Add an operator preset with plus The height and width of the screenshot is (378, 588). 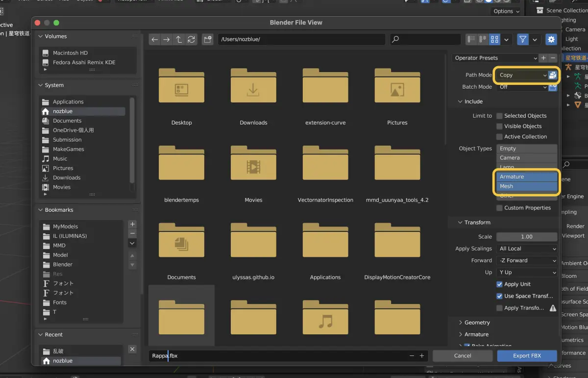(543, 58)
